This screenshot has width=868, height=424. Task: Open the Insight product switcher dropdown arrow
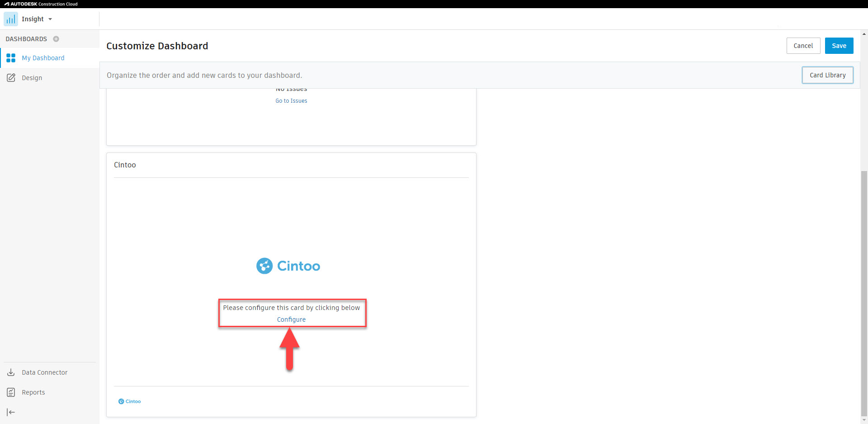(x=50, y=19)
